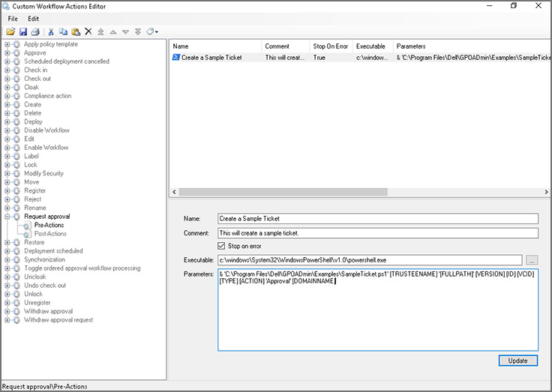Toggle the Stop on error checkbox
The image size is (552, 392).
(221, 246)
